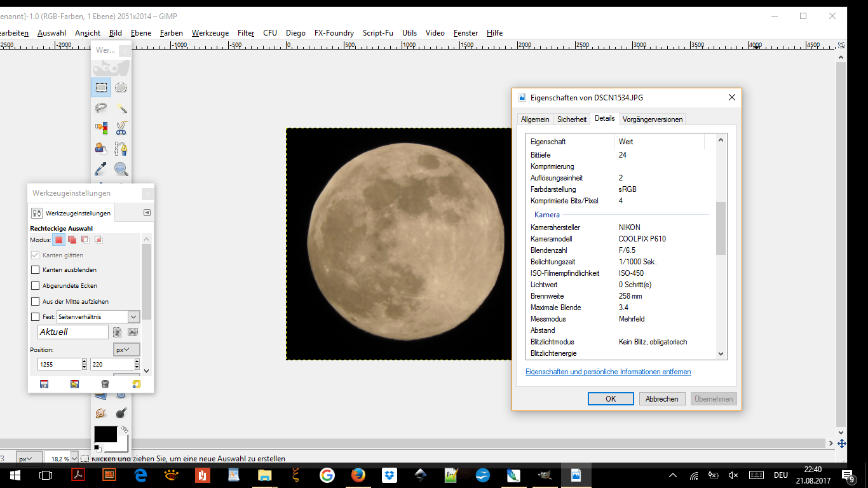
Task: Select the Free Select lasso tool
Action: (101, 108)
